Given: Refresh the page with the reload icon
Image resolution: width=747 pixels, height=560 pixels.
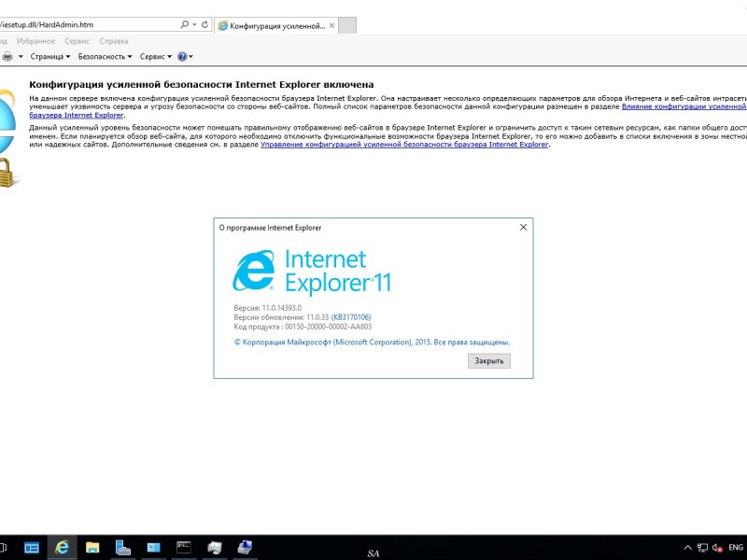Looking at the screenshot, I should click(x=204, y=24).
